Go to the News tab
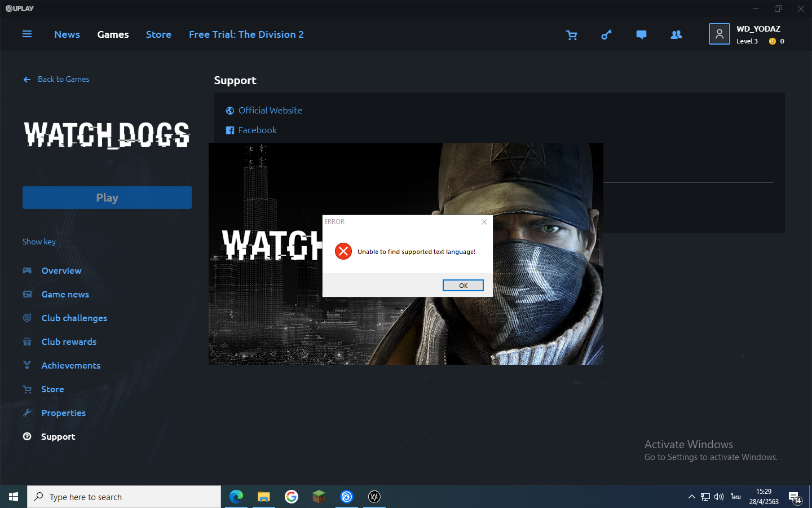Screen dimensions: 812x508 (x=67, y=34)
